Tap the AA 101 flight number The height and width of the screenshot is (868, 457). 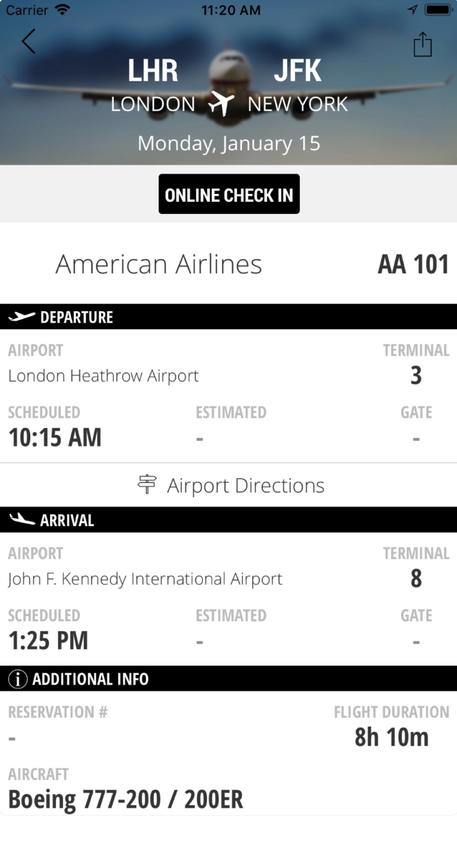coord(413,265)
